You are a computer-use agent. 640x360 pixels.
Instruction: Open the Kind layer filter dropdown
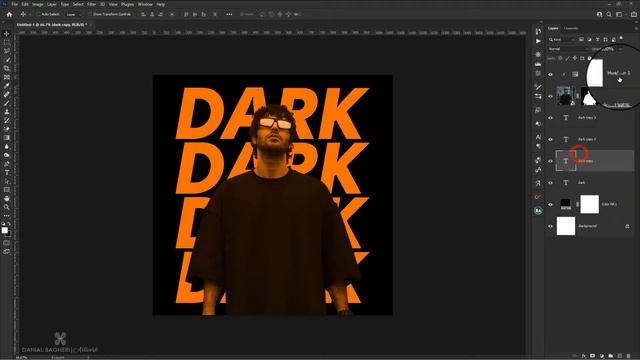[x=562, y=40]
